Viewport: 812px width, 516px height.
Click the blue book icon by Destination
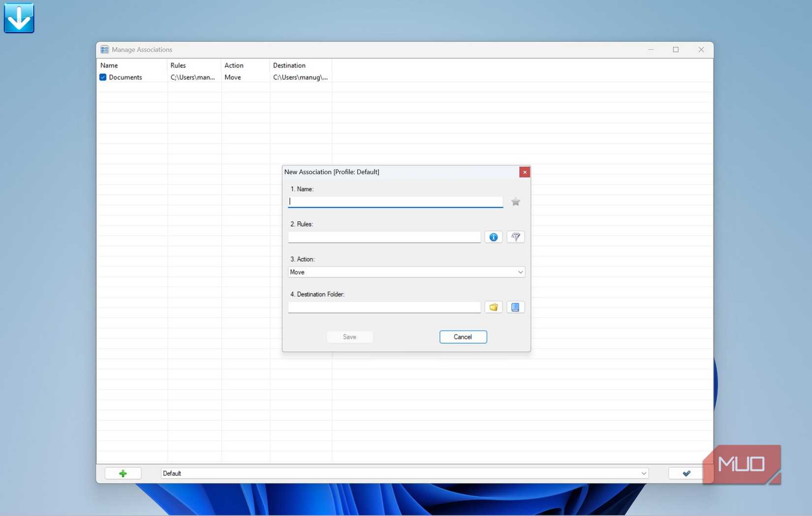click(x=515, y=307)
